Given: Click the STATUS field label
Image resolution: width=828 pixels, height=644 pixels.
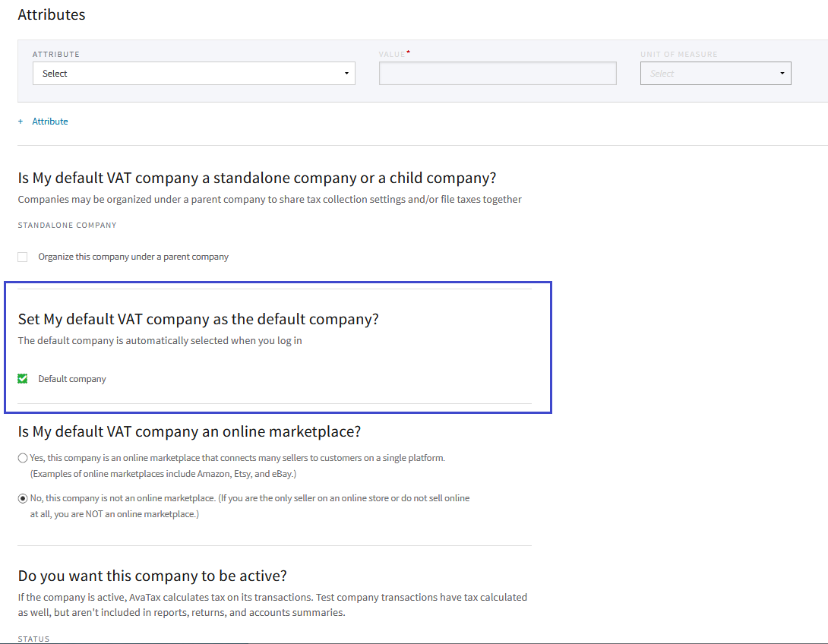Looking at the screenshot, I should 33,639.
